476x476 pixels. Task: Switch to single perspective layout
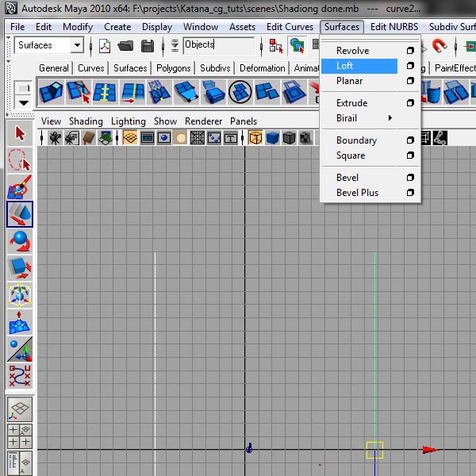(x=20, y=409)
